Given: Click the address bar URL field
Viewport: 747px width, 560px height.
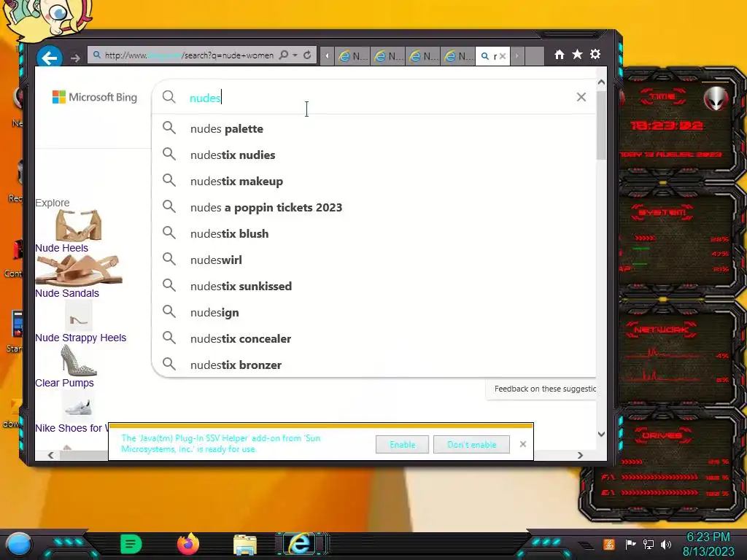Looking at the screenshot, I should coord(189,55).
